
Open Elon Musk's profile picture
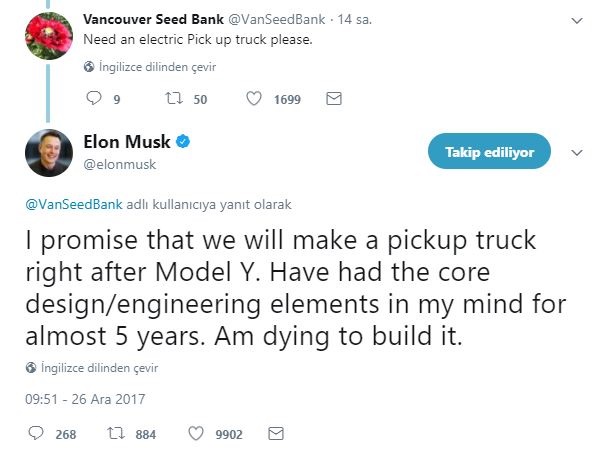pyautogui.click(x=45, y=152)
